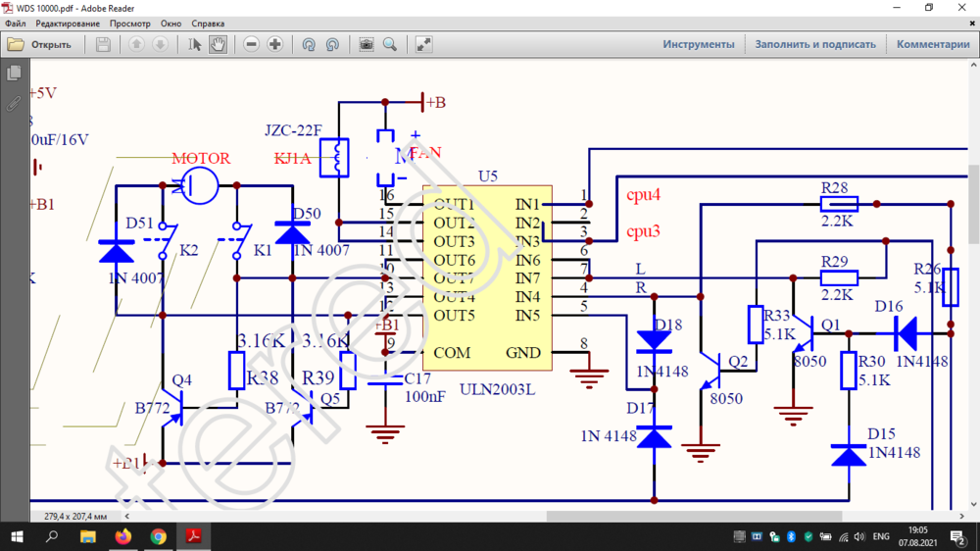Viewport: 980px width, 551px height.
Task: Zoom in with the plus button
Action: 275,44
